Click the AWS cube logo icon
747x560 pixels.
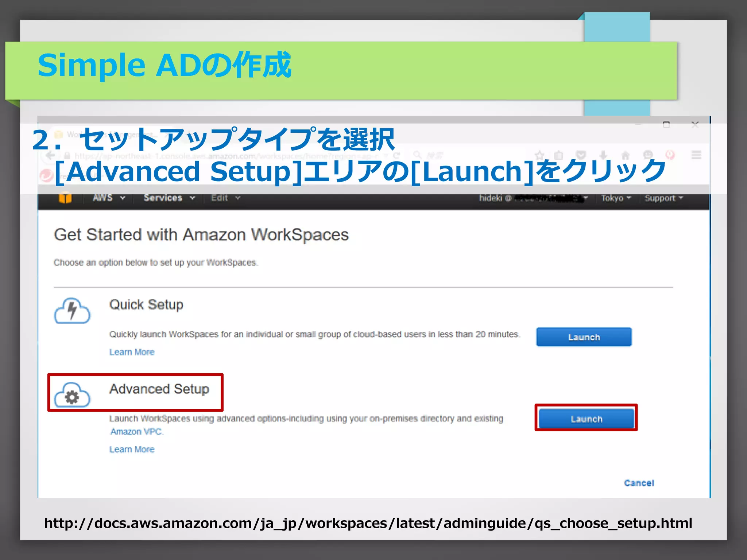[x=65, y=198]
